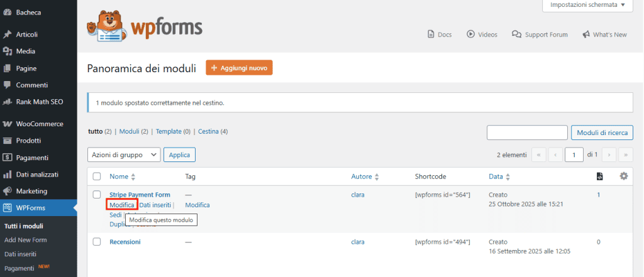Click the Bacheca dashboard icon

tap(7, 13)
